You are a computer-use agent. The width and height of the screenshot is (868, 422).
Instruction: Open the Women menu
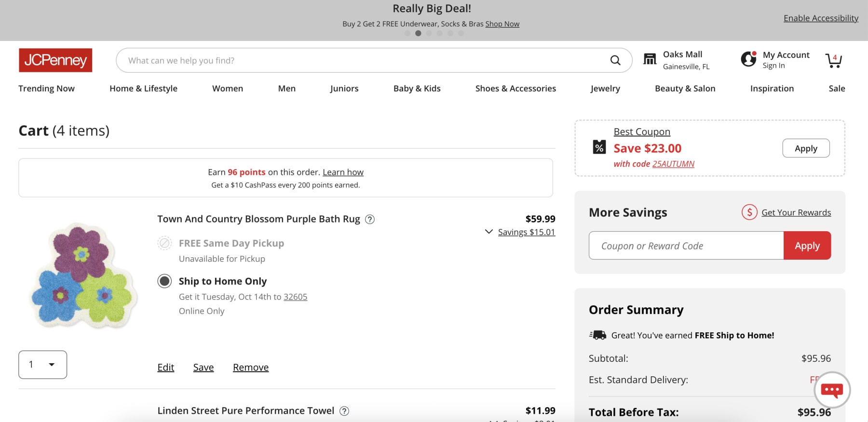[228, 89]
